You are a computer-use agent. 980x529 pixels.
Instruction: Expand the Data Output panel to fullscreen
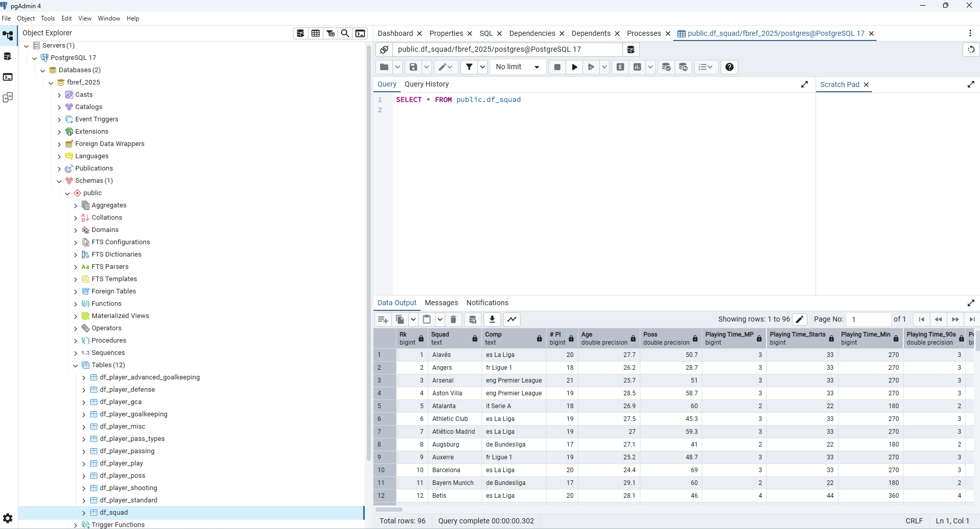(x=971, y=303)
